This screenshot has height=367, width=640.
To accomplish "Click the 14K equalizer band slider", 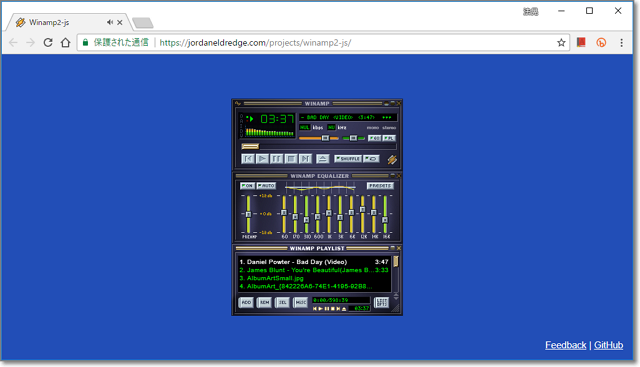I will (x=373, y=213).
